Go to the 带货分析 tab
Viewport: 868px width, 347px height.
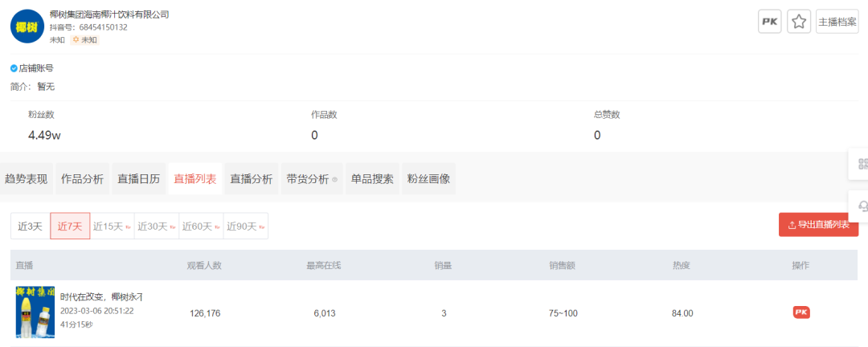pos(311,179)
